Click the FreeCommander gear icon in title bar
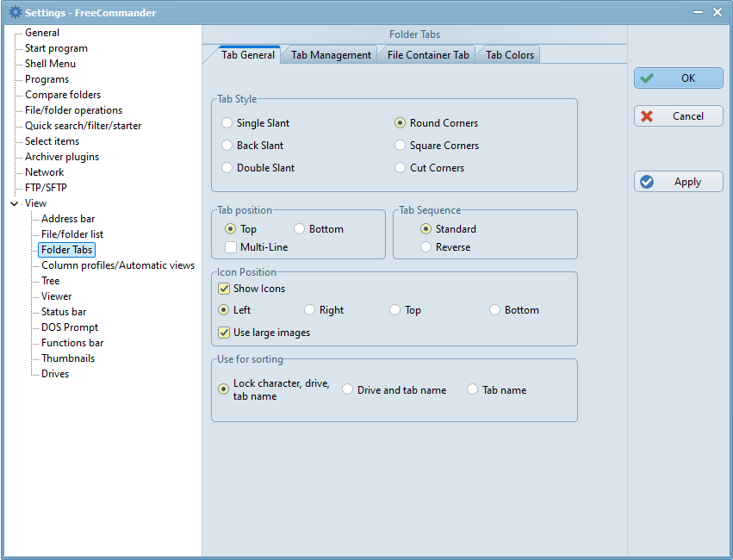 [x=14, y=12]
